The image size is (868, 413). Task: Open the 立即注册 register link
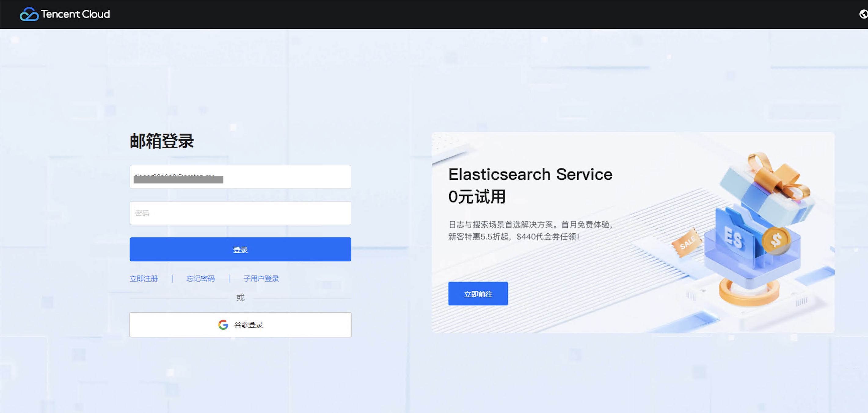(x=144, y=278)
